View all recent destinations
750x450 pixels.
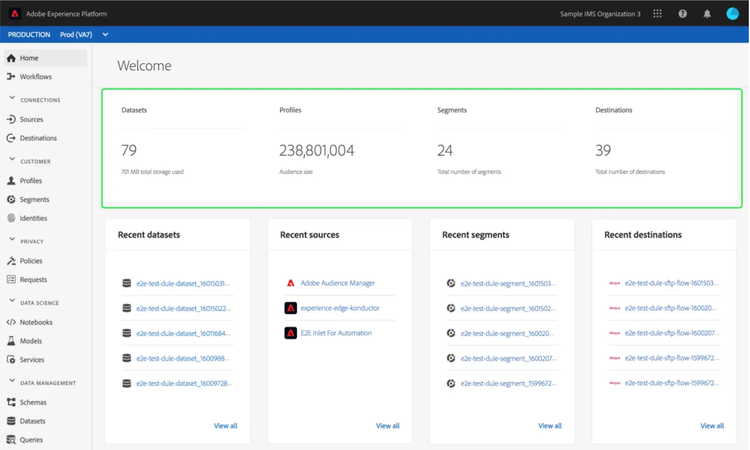[x=712, y=426]
